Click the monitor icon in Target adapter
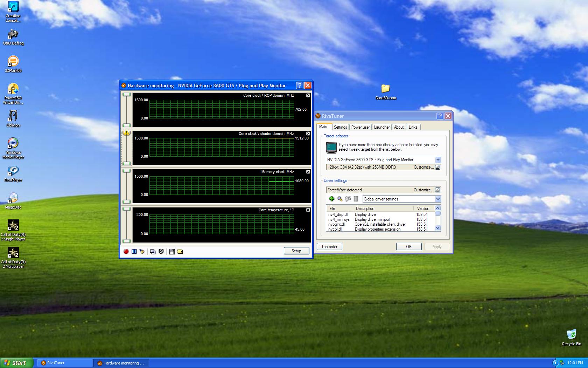Viewport: 588px width, 368px height. click(331, 148)
